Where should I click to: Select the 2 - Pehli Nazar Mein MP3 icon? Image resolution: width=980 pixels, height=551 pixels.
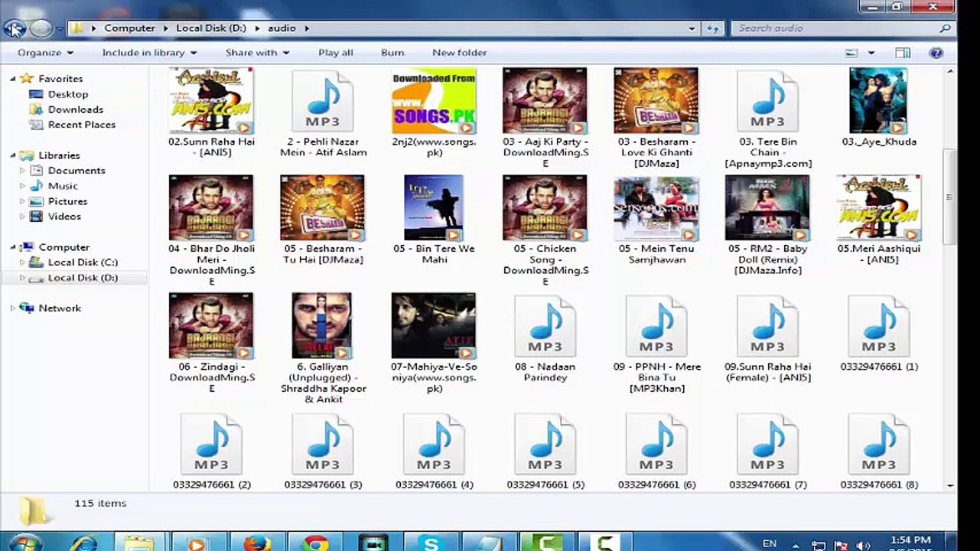point(322,101)
